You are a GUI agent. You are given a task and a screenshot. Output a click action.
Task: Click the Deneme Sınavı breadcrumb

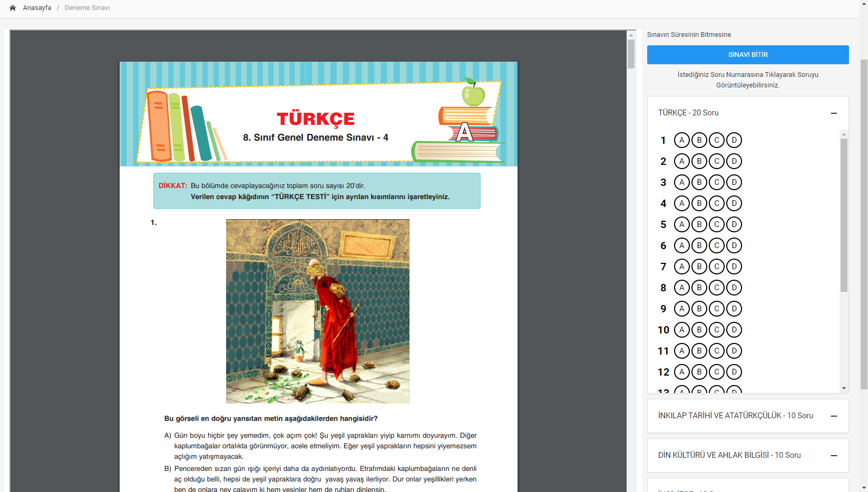pyautogui.click(x=87, y=8)
